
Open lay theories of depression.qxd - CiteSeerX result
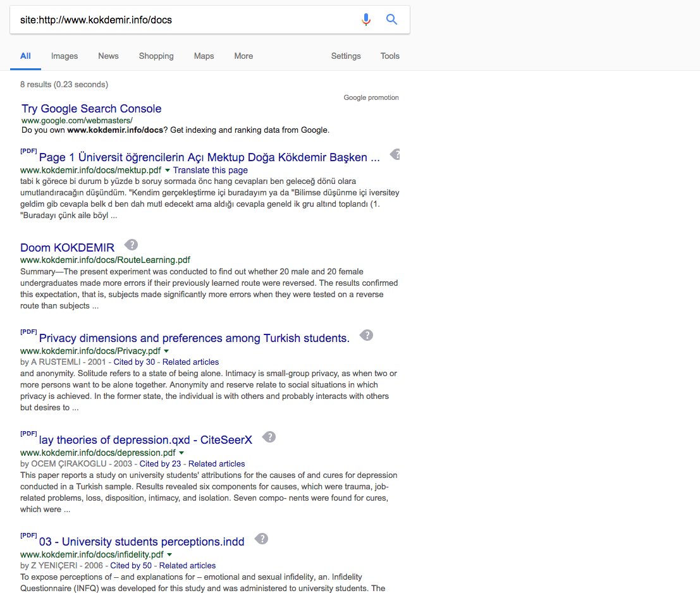coord(145,439)
